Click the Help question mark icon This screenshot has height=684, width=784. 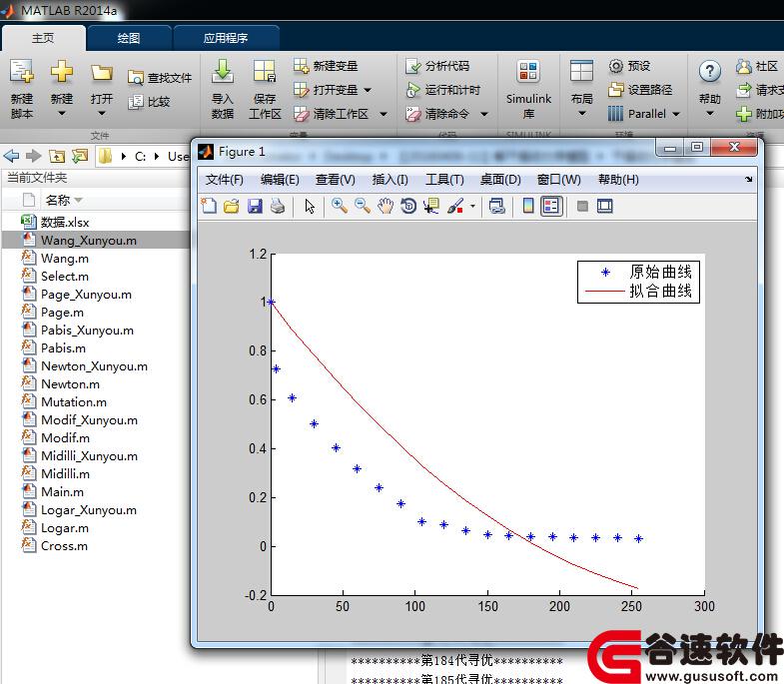pyautogui.click(x=709, y=72)
